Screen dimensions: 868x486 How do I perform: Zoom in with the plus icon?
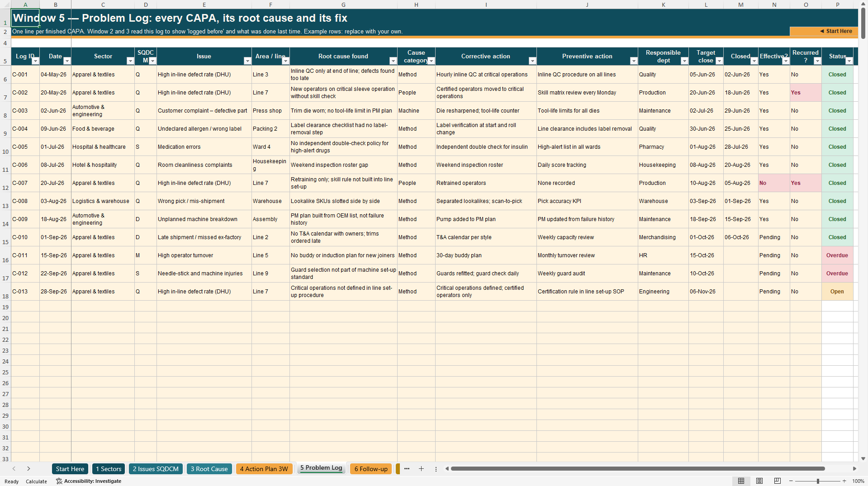point(844,481)
